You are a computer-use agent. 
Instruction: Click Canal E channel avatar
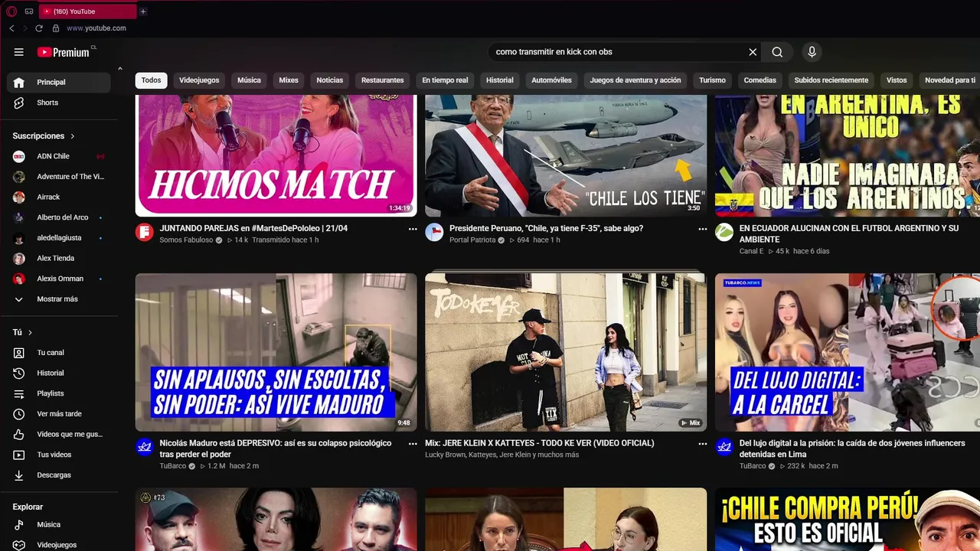724,232
